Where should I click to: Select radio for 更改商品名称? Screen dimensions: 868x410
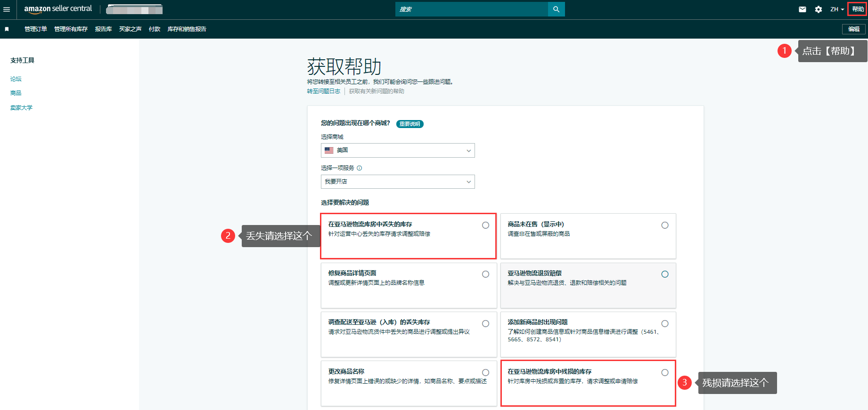click(485, 373)
